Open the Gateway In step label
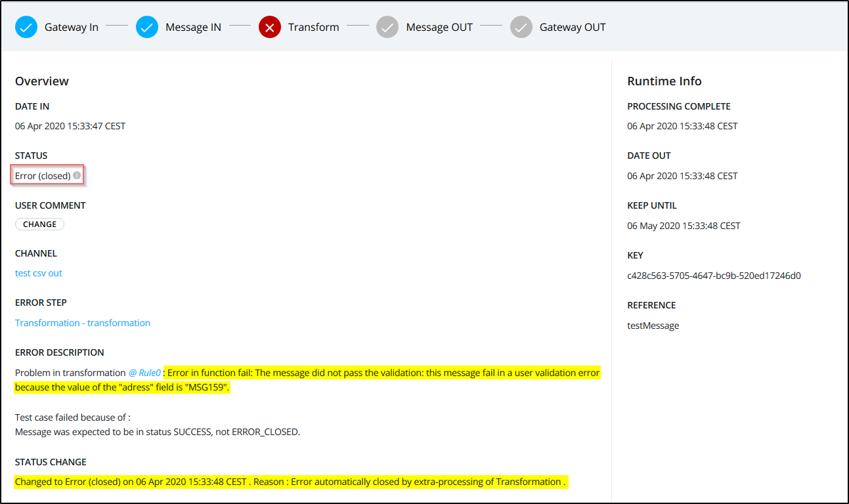 pos(71,28)
